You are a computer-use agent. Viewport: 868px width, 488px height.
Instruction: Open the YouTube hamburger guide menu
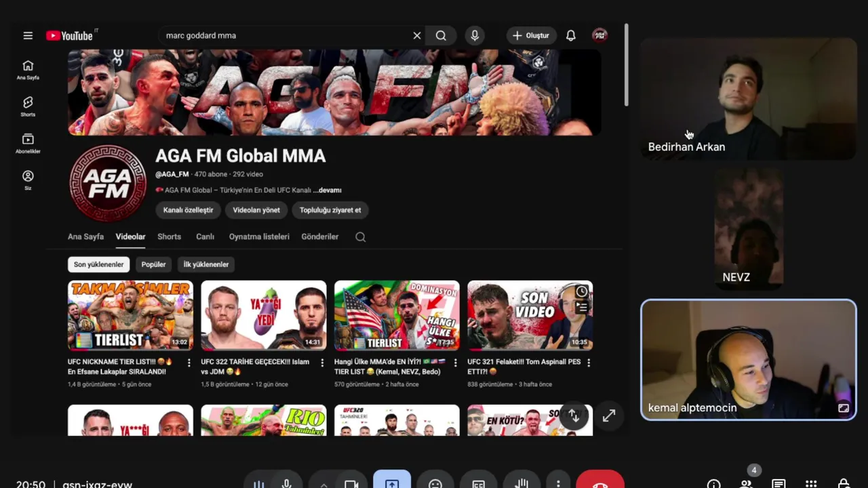(x=28, y=35)
